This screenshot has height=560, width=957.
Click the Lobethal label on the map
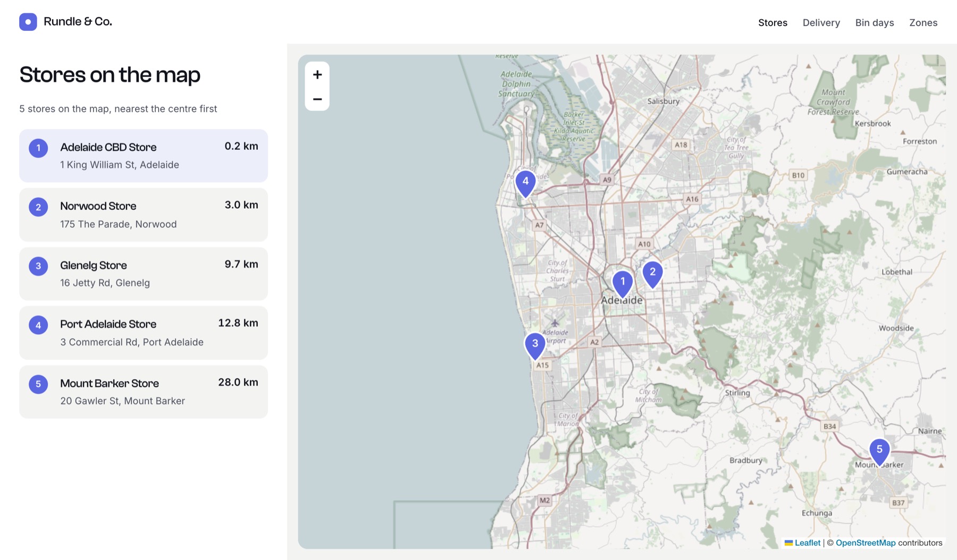[897, 272]
